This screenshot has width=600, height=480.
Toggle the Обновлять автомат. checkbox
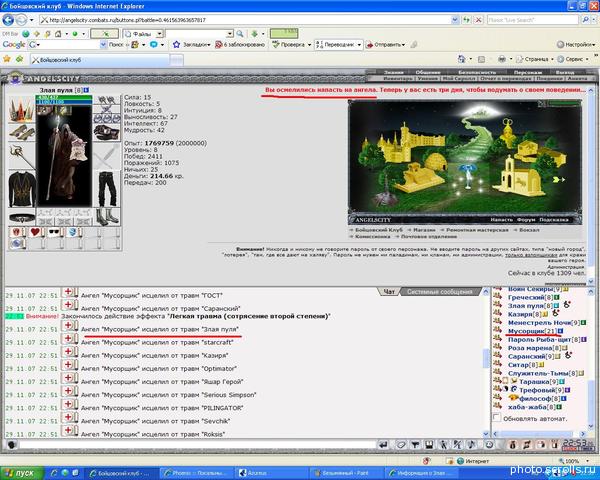tap(497, 417)
